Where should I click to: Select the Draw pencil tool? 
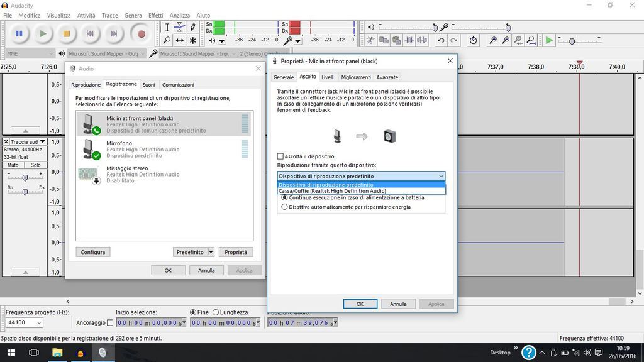coord(192,27)
